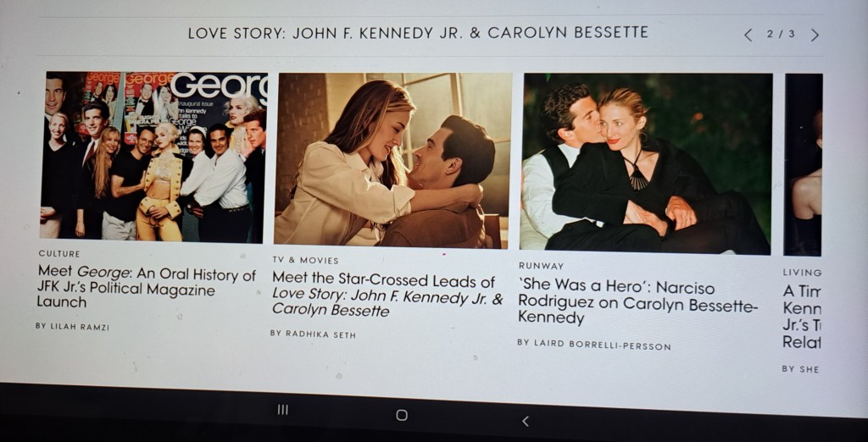Tap Android recent apps icon
The height and width of the screenshot is (442, 868).
[x=283, y=410]
